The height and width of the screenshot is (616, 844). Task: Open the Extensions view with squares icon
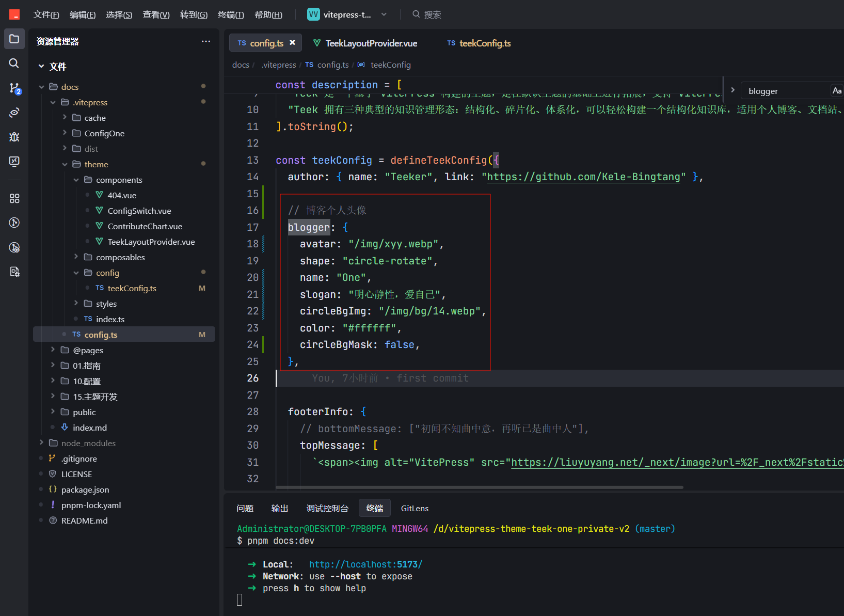(x=14, y=198)
